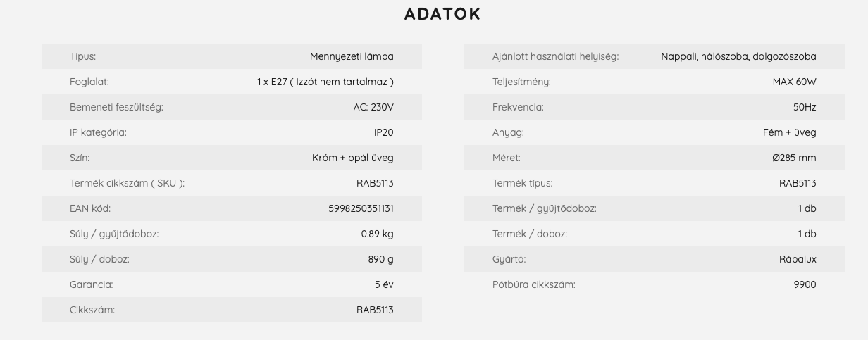Select the Ø285 mm size value

[x=794, y=158]
